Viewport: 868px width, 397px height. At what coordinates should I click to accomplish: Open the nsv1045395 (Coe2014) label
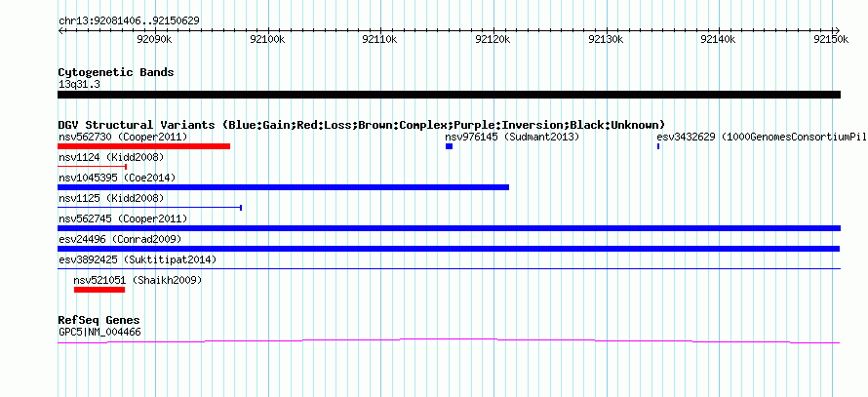[x=117, y=178]
